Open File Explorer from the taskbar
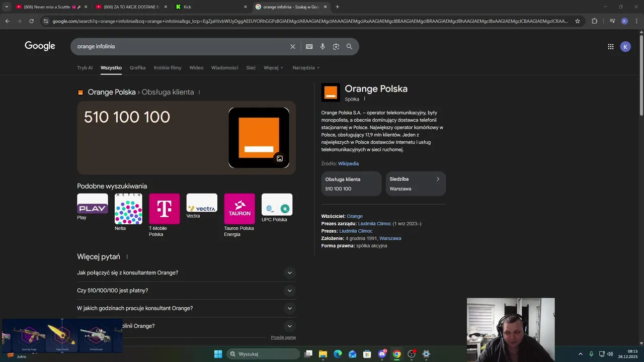 (x=323, y=354)
